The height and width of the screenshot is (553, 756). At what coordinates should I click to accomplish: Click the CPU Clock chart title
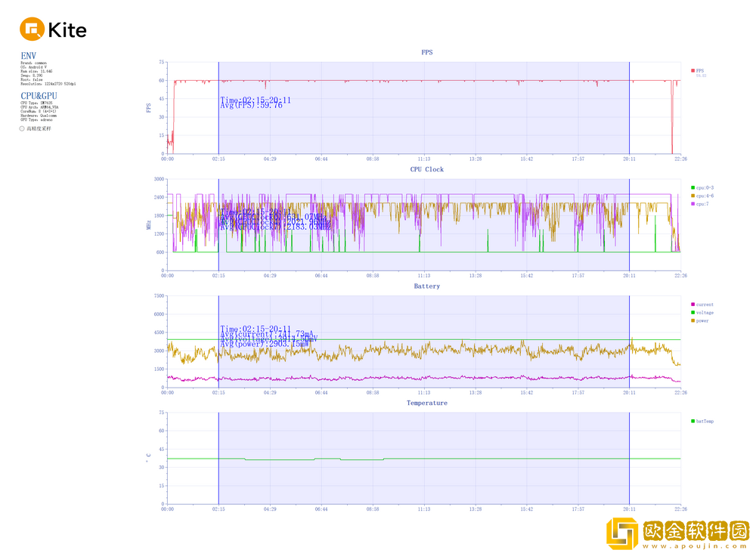427,169
